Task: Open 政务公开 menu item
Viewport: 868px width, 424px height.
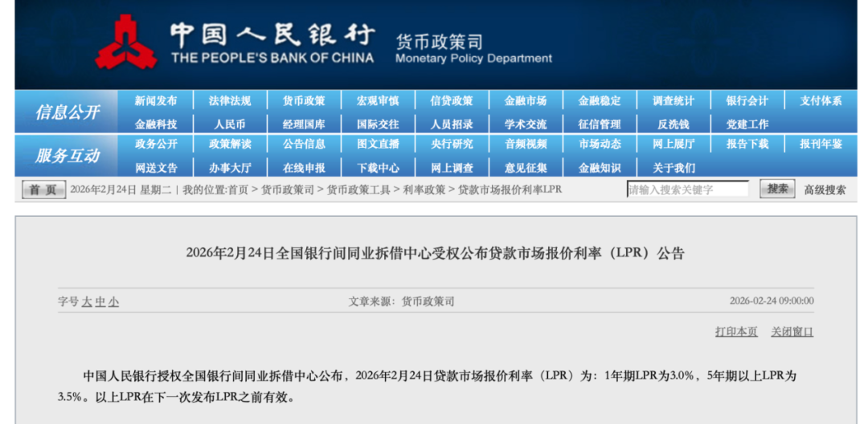Action: [x=156, y=145]
